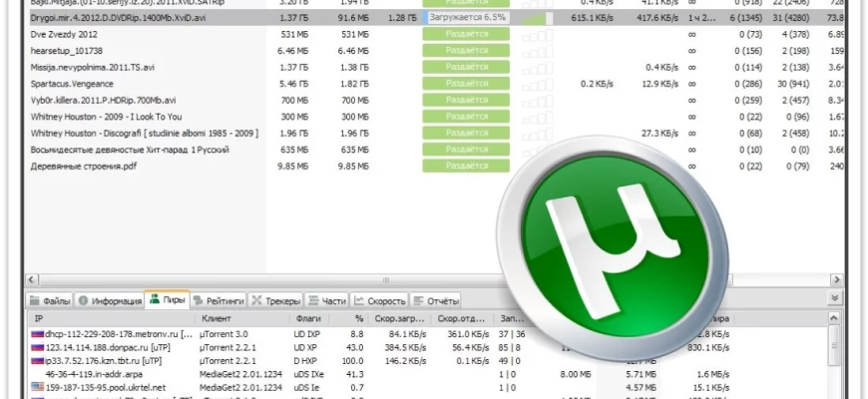Show the Скорость tab

coord(379,301)
